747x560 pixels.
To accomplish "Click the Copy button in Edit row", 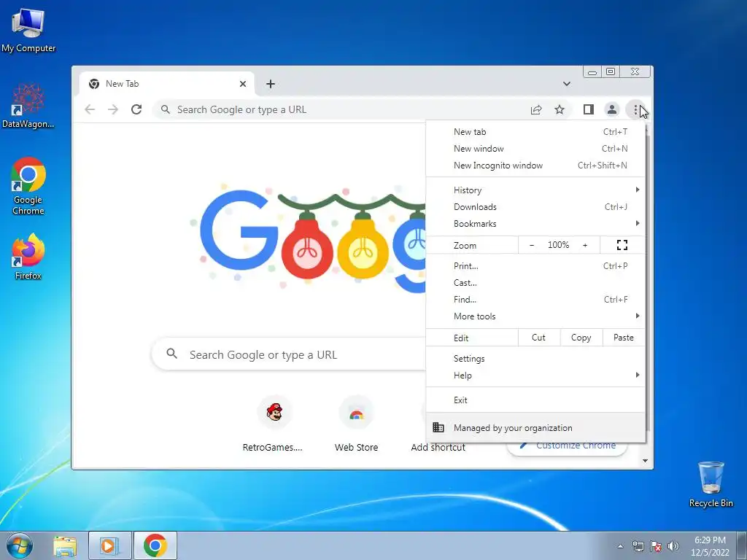I will pos(581,338).
